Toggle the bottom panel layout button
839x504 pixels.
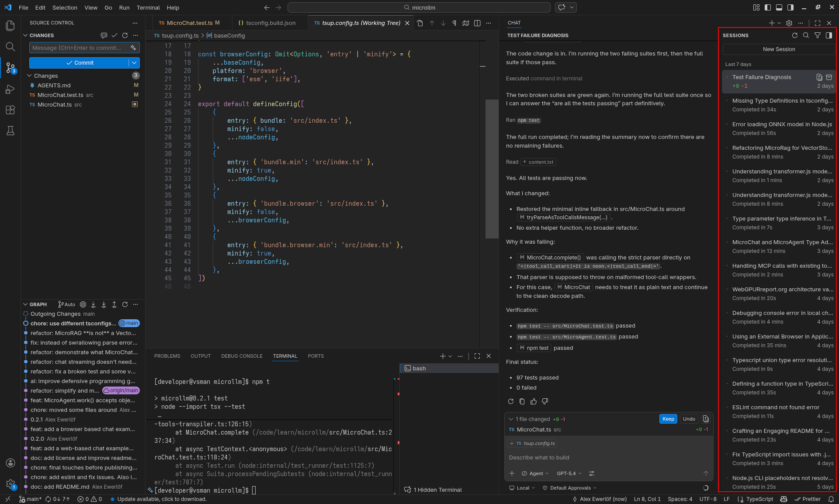pos(779,7)
